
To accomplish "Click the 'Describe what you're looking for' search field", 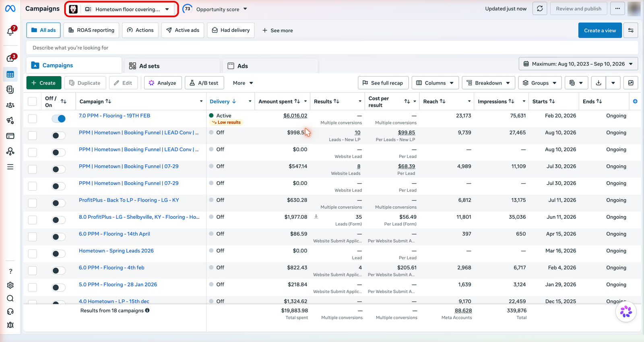I will 332,48.
